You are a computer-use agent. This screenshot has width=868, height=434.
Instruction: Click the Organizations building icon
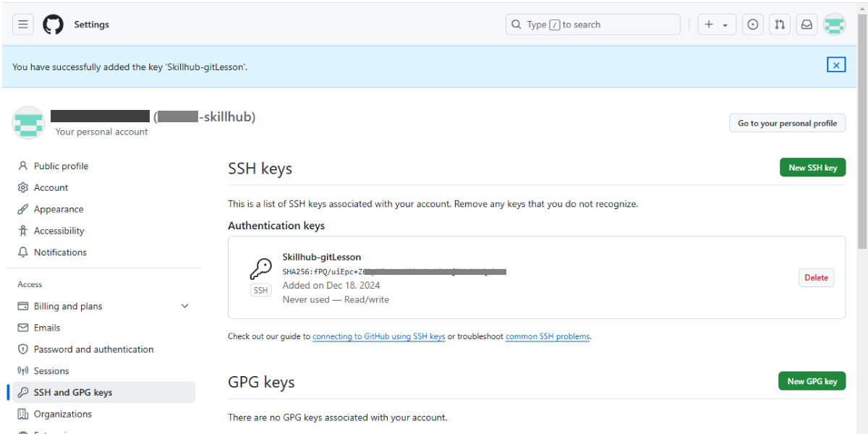(x=22, y=414)
